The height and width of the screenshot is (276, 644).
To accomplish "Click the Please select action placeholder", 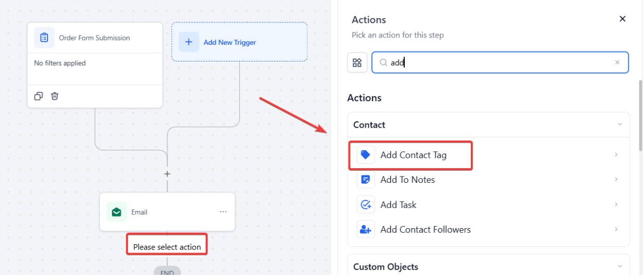I will (x=167, y=247).
